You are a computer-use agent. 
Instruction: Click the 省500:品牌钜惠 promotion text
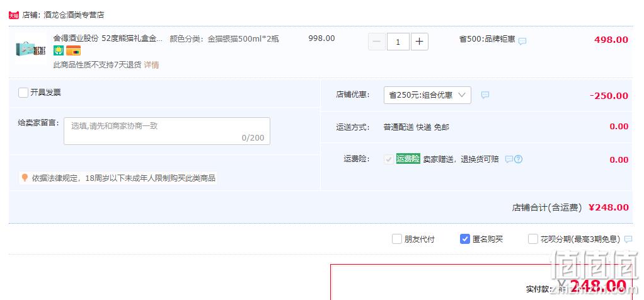click(487, 39)
